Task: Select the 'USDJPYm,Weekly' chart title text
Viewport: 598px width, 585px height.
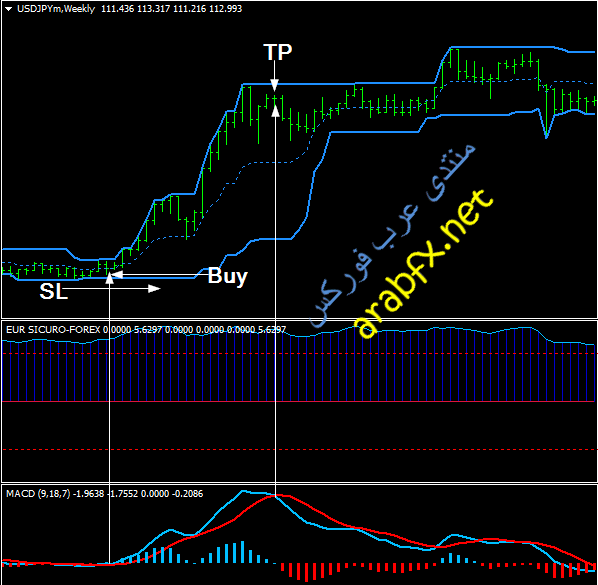Action: point(56,9)
